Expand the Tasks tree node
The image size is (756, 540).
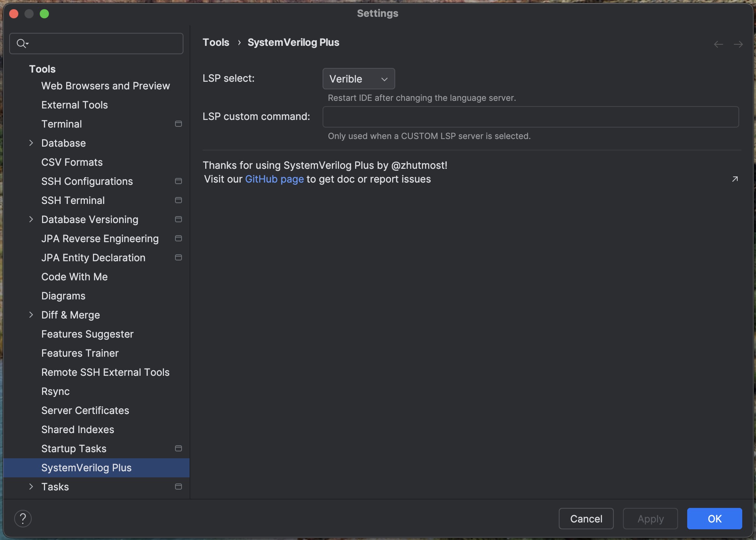pos(31,487)
